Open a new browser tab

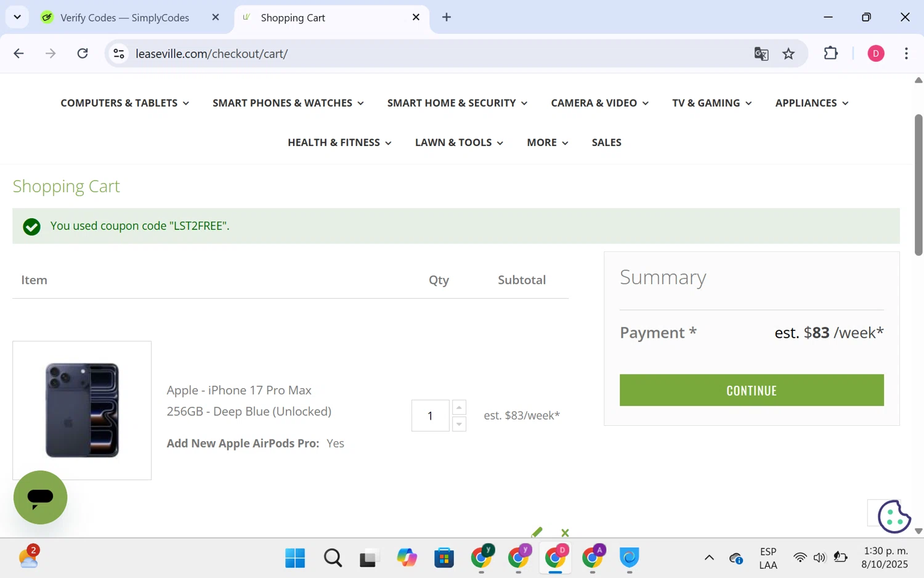tap(447, 17)
